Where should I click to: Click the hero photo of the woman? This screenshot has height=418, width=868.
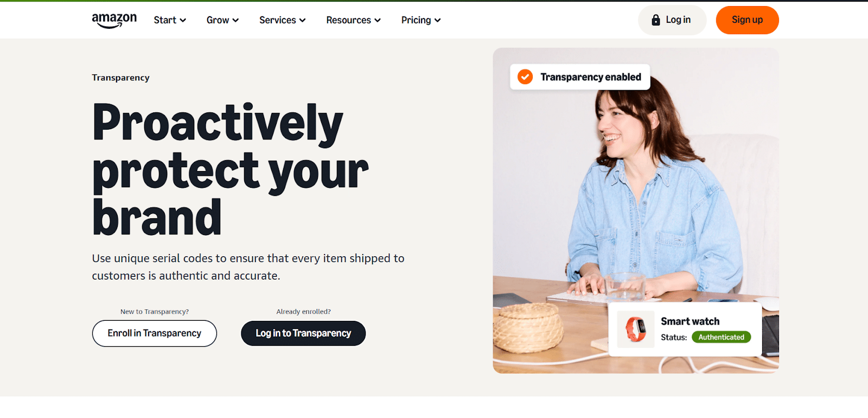pyautogui.click(x=636, y=211)
